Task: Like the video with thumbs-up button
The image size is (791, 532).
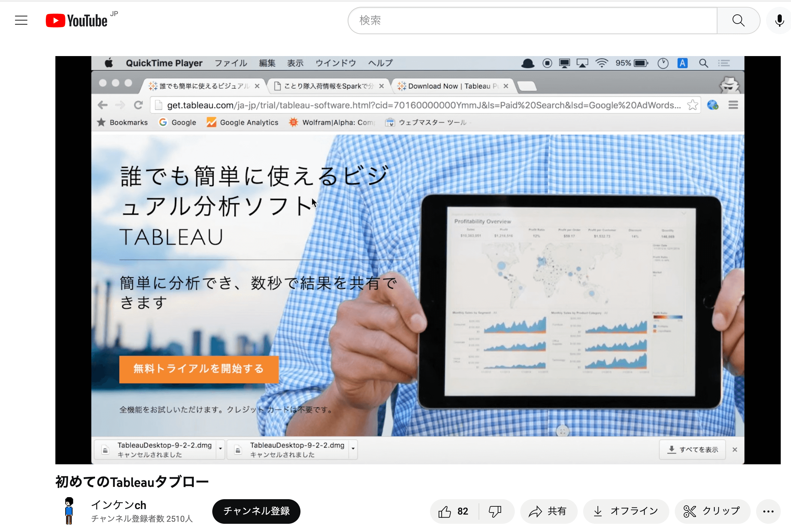Action: pos(454,511)
